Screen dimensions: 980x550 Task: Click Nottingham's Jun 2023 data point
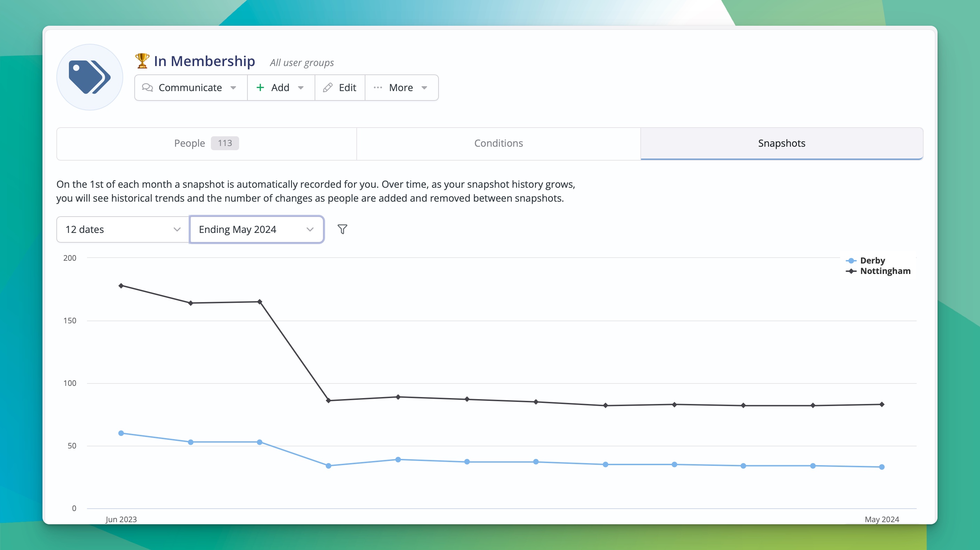point(121,285)
